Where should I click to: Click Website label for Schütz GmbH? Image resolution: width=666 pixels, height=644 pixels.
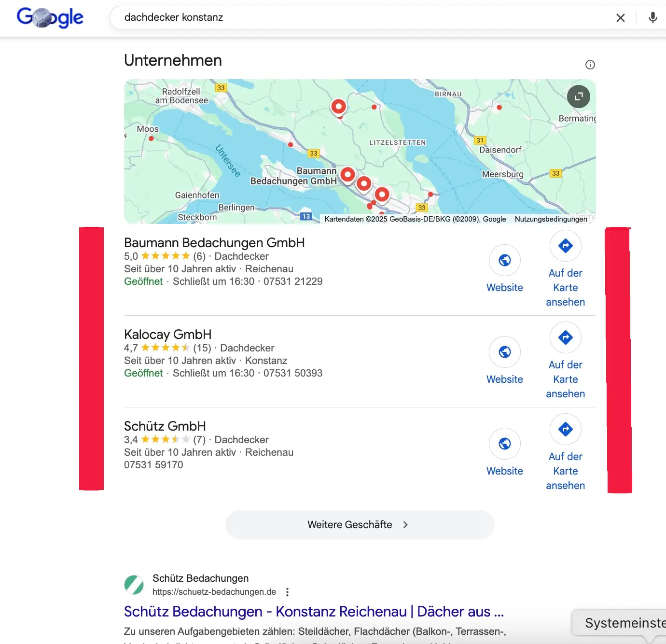(505, 471)
